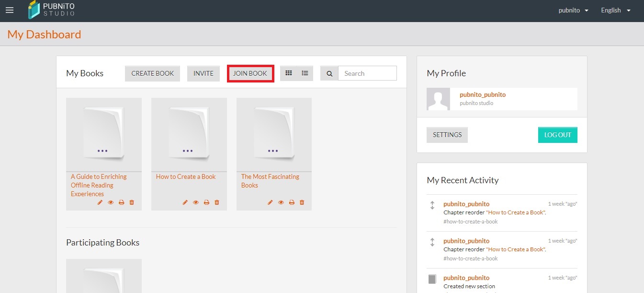The height and width of the screenshot is (293, 644).
Task: Expand the pubnito user dropdown
Action: point(573,11)
